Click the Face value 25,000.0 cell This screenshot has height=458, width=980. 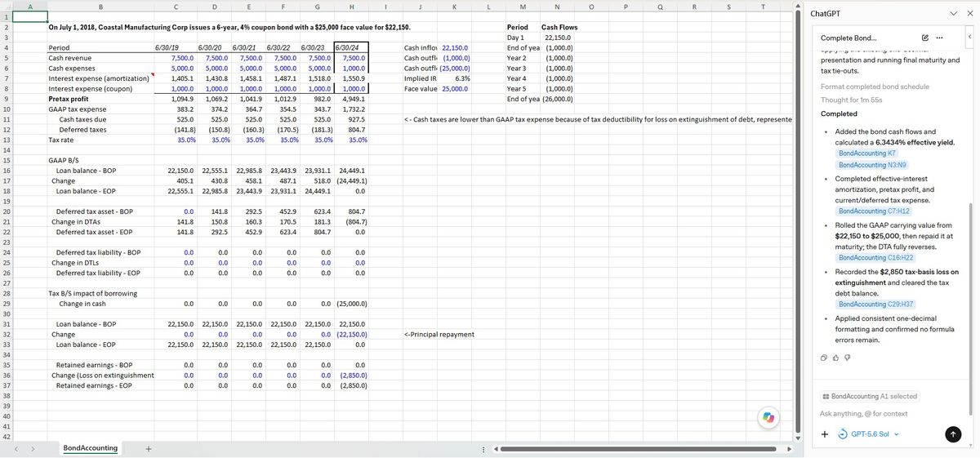click(x=456, y=88)
